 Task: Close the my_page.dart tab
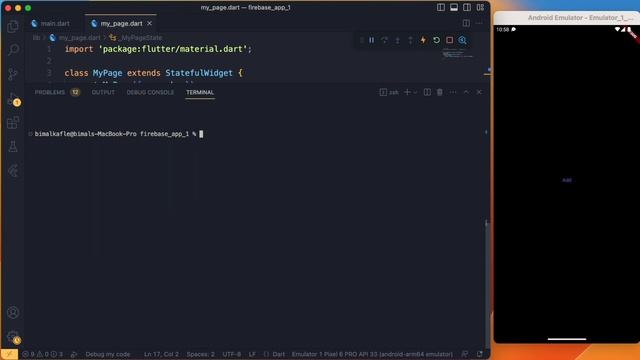[149, 23]
